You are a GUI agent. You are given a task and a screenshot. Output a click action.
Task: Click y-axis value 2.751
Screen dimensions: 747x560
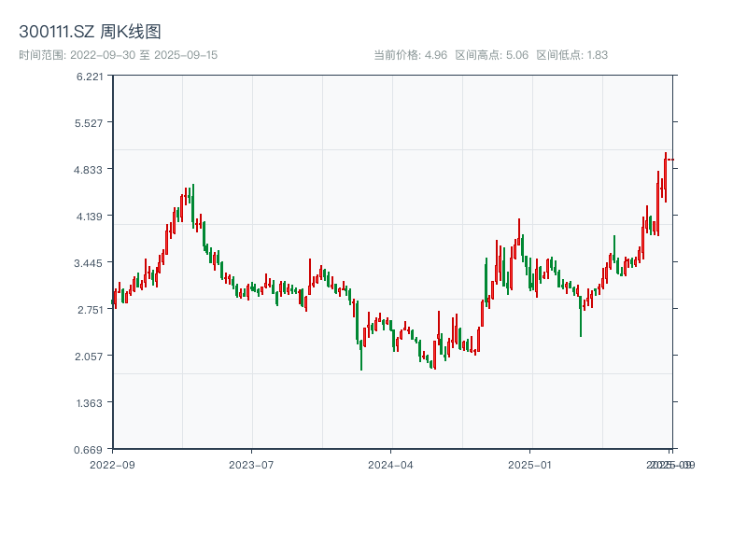click(90, 310)
